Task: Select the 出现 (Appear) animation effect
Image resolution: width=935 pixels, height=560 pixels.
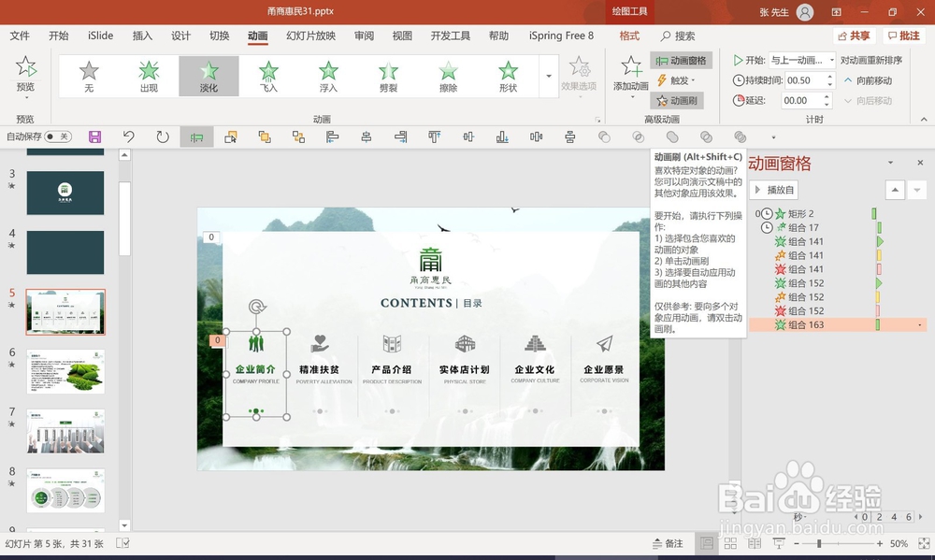Action: pyautogui.click(x=149, y=77)
